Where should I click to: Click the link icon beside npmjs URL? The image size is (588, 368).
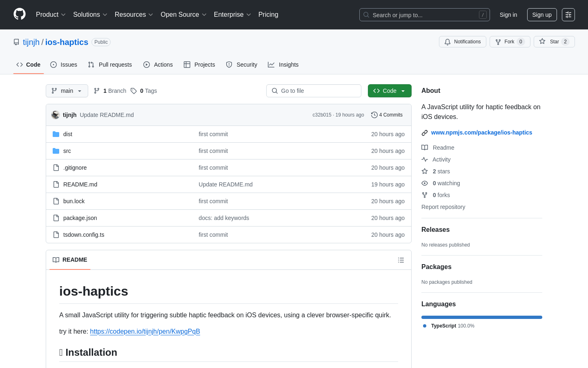click(425, 133)
